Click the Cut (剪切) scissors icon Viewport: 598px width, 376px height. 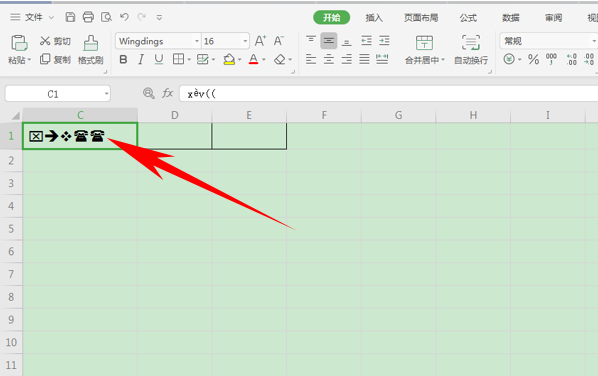pos(45,40)
